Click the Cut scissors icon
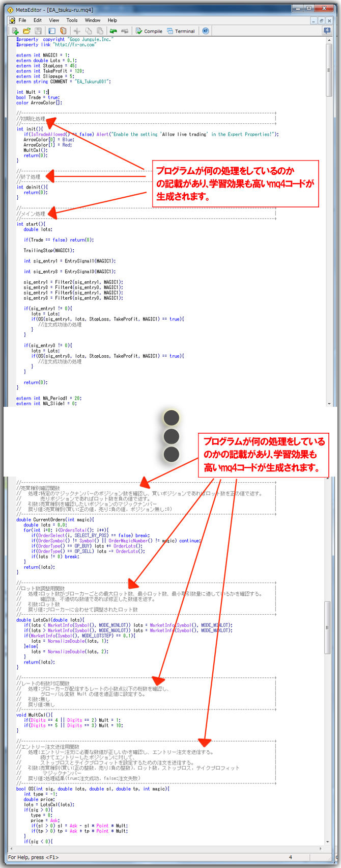The image size is (341, 868). coord(77,31)
